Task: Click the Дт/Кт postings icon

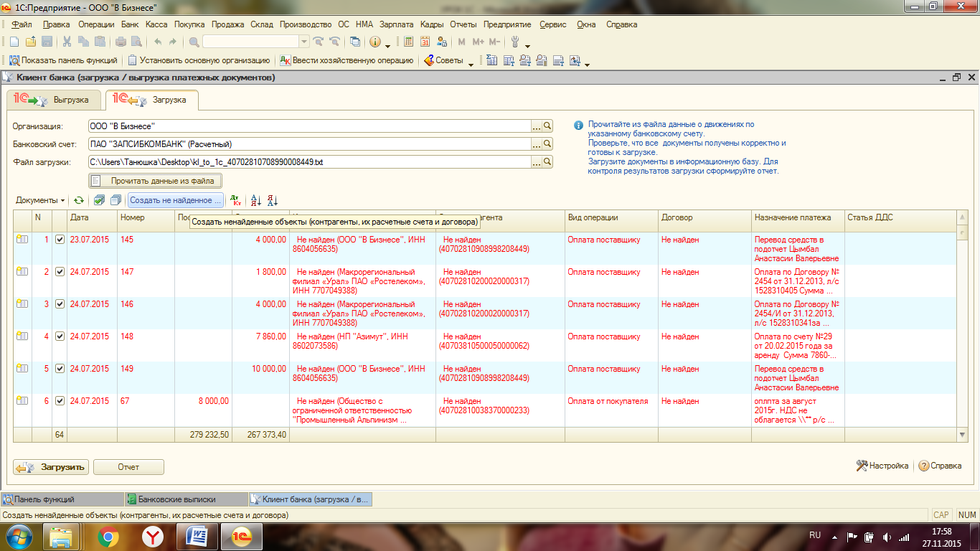Action: click(236, 200)
